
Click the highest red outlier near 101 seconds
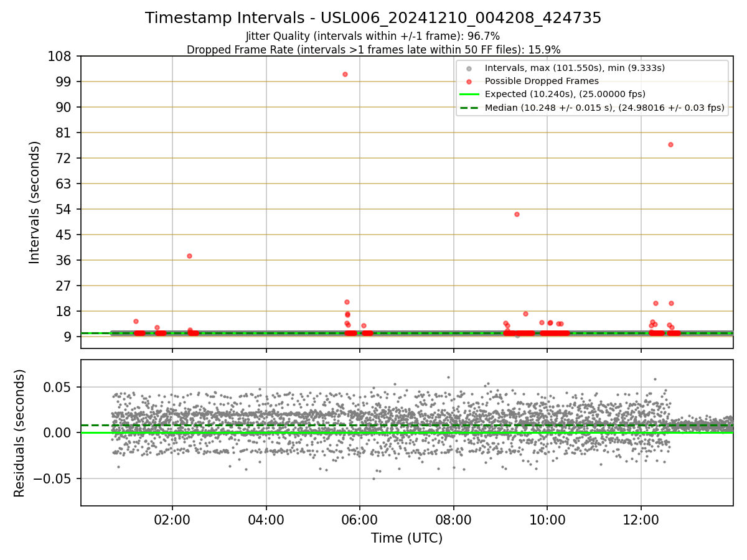(345, 74)
